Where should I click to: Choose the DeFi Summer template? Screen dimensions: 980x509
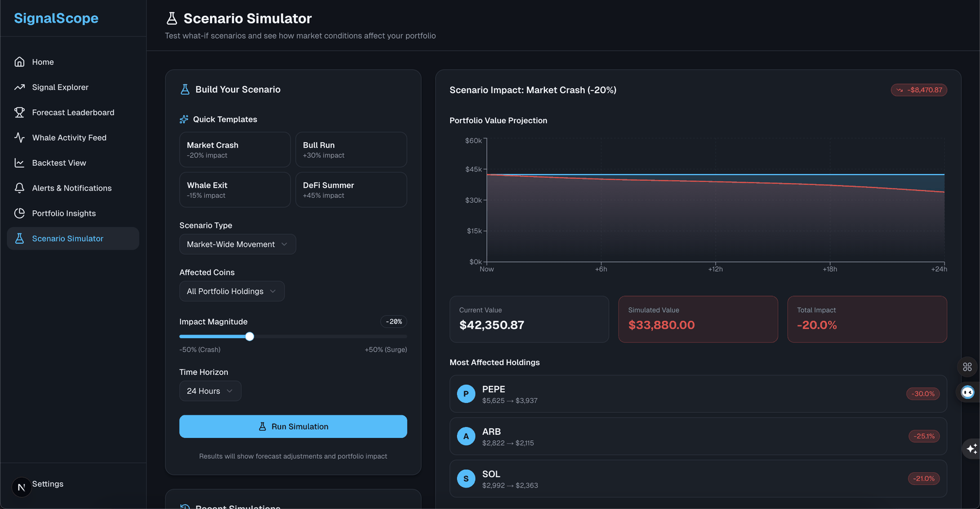tap(351, 190)
